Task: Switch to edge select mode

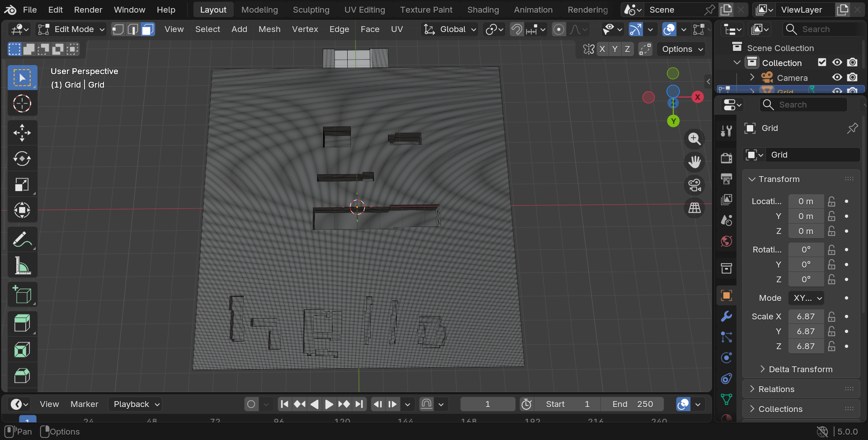Action: (x=133, y=29)
